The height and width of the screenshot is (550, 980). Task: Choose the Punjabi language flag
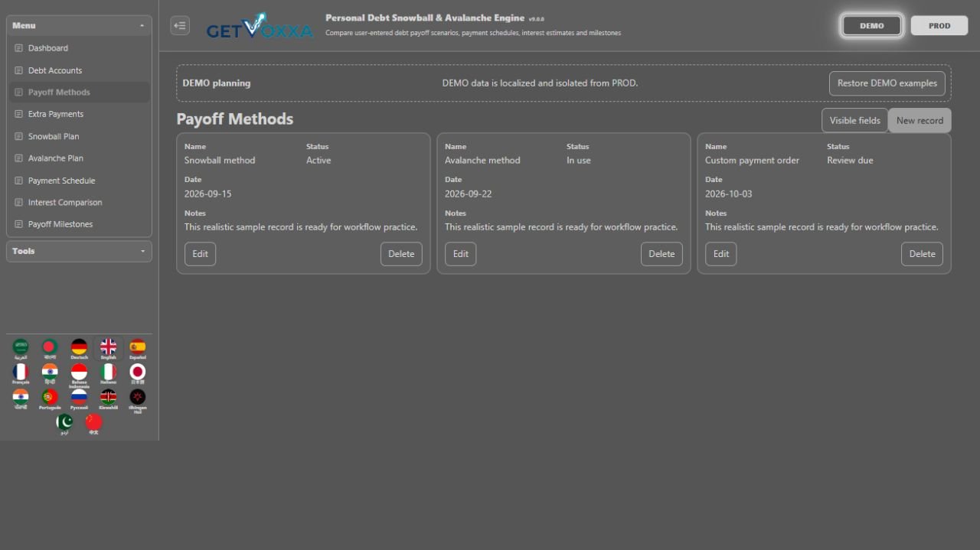tap(21, 399)
